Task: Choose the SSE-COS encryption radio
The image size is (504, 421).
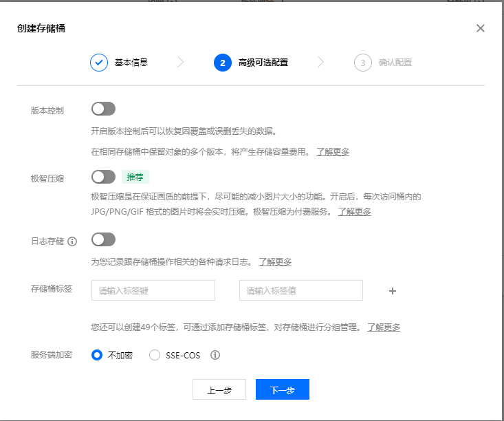Action: [x=155, y=355]
